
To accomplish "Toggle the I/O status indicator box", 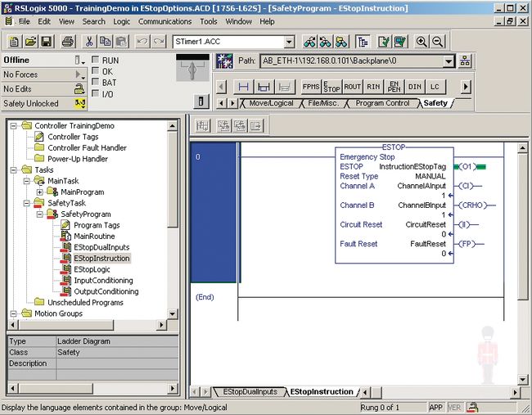I will [x=96, y=93].
